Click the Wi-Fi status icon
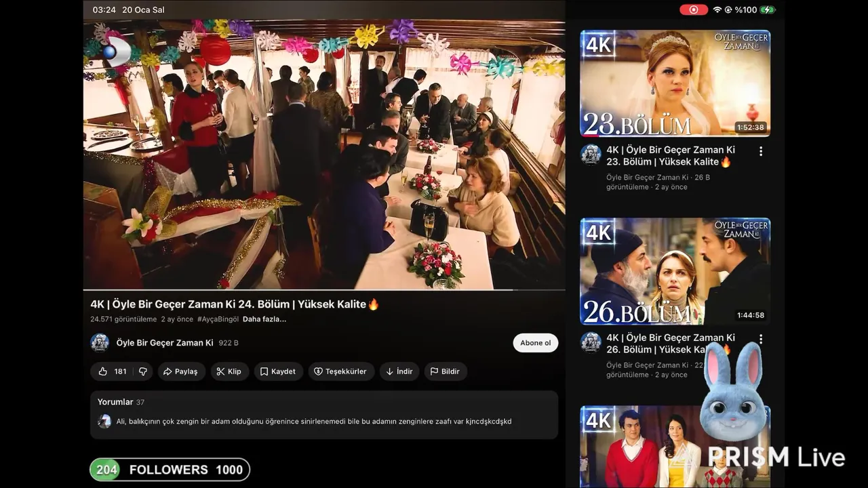The width and height of the screenshot is (868, 488). click(x=717, y=9)
